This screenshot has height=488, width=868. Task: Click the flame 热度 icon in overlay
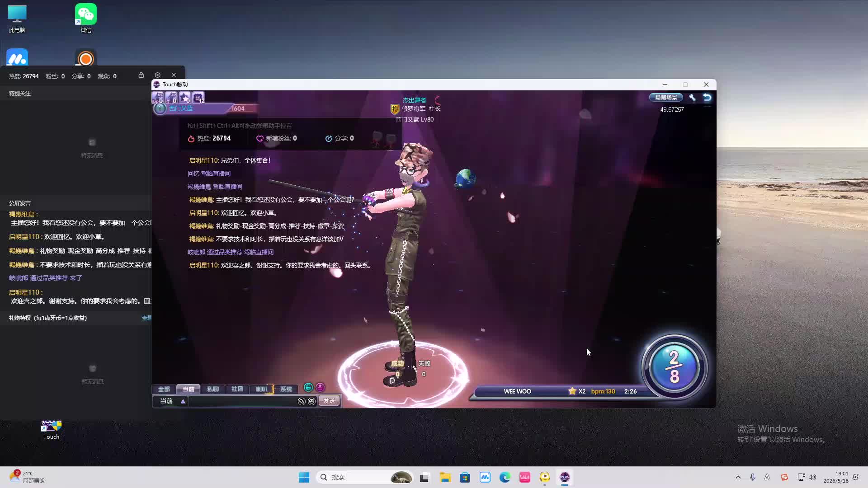coord(191,139)
